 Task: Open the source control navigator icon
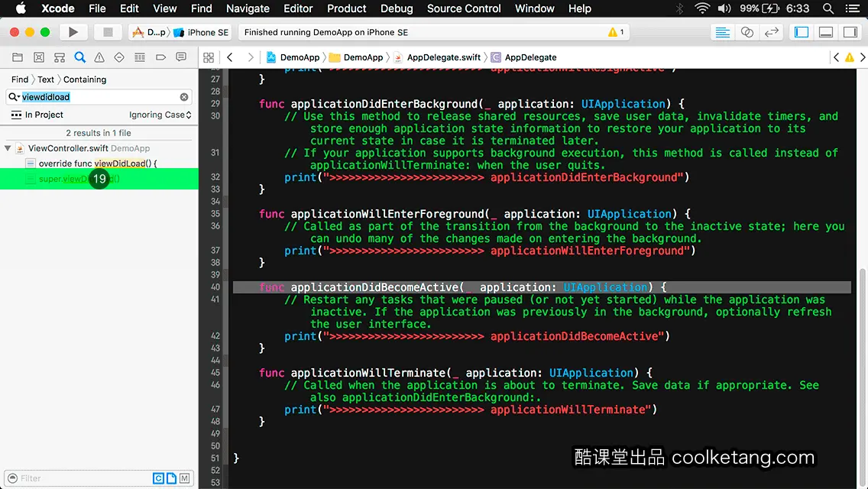(39, 57)
